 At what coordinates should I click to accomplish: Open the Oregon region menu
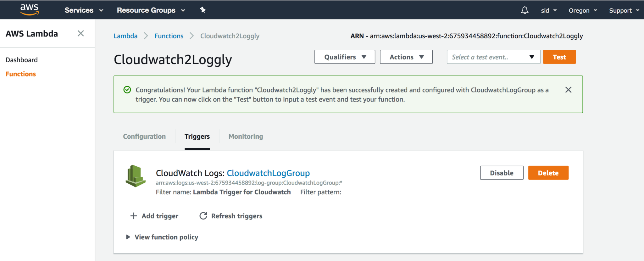[x=583, y=11]
